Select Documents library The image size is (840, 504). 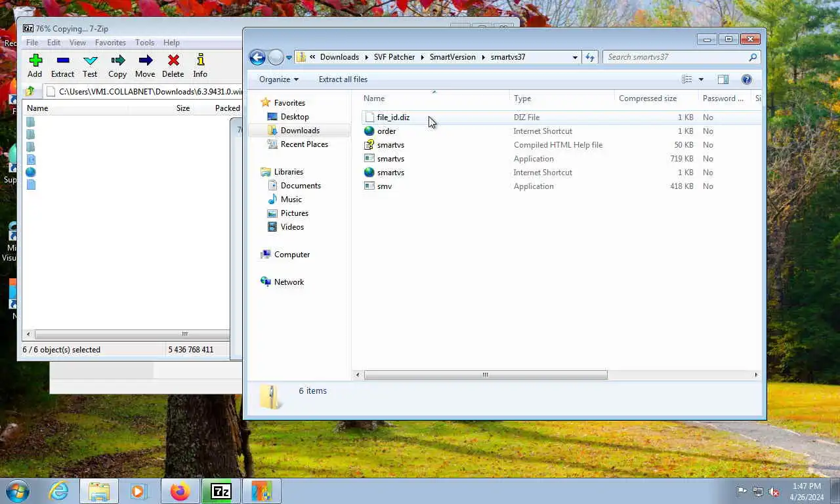pyautogui.click(x=301, y=186)
